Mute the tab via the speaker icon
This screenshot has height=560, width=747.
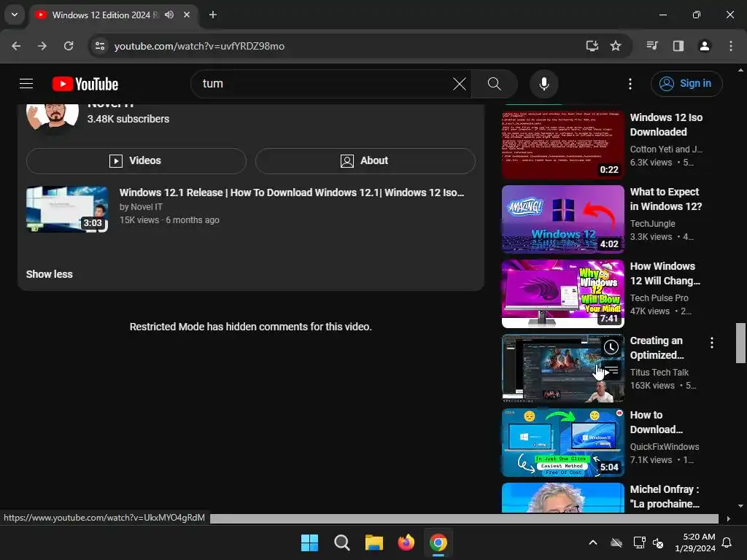(169, 15)
